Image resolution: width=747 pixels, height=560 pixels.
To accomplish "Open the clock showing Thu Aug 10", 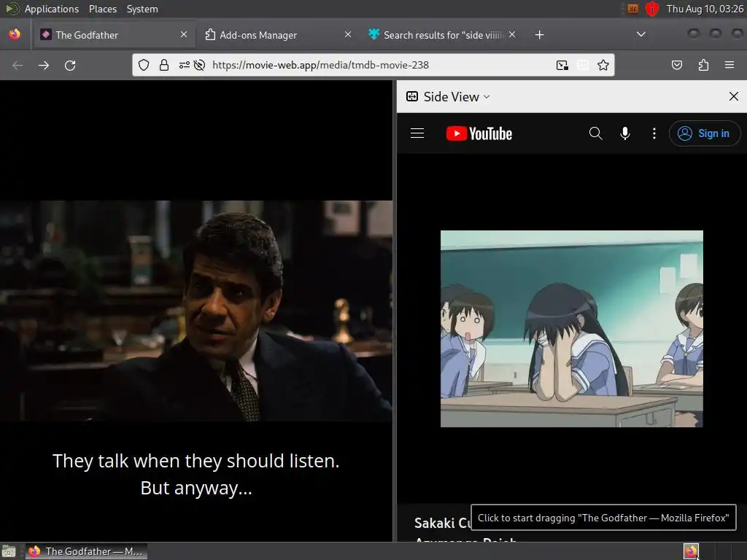I will (705, 9).
